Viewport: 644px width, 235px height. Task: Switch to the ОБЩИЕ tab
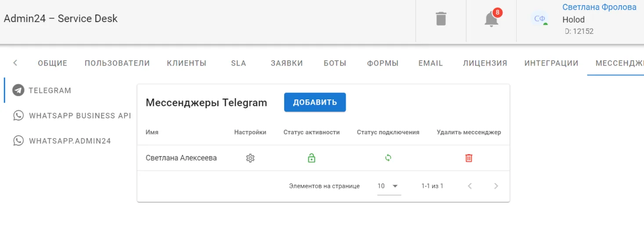click(x=52, y=63)
